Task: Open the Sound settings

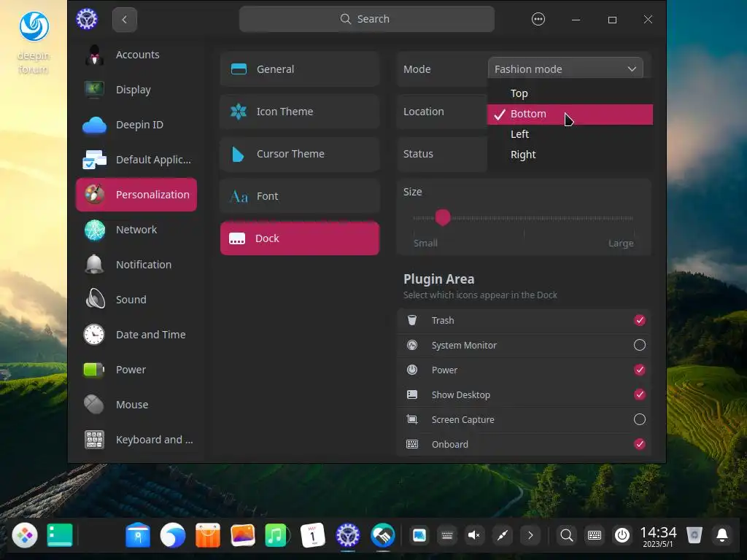Action: tap(136, 300)
